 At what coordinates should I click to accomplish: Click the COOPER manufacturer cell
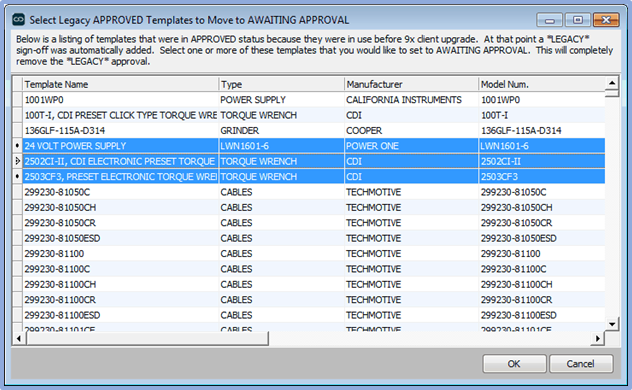click(411, 131)
